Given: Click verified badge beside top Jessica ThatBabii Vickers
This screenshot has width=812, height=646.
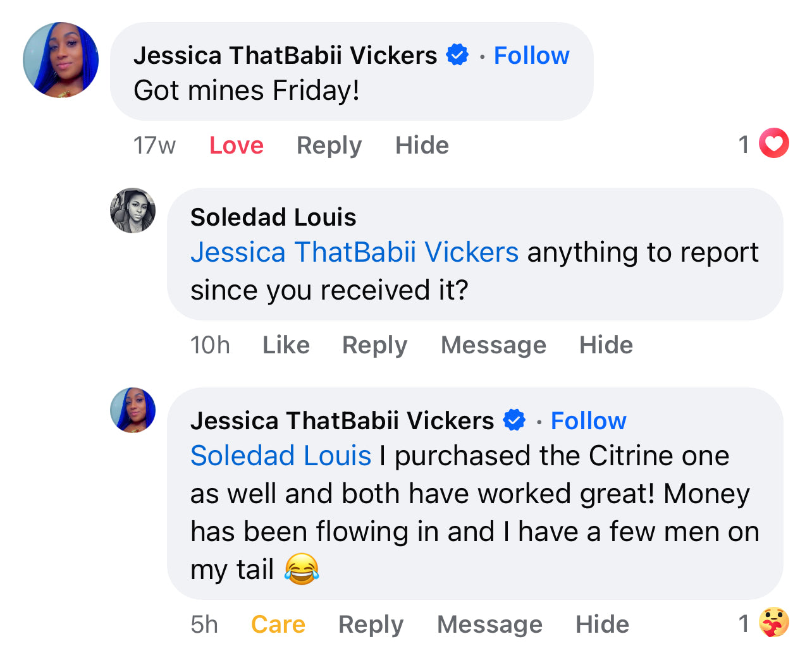Looking at the screenshot, I should [x=457, y=55].
